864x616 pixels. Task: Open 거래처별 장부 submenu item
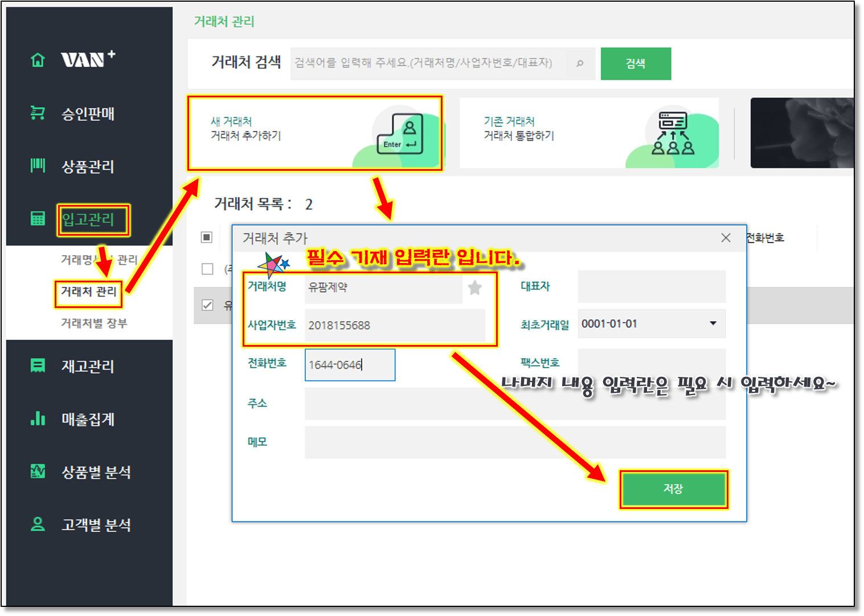[x=94, y=323]
